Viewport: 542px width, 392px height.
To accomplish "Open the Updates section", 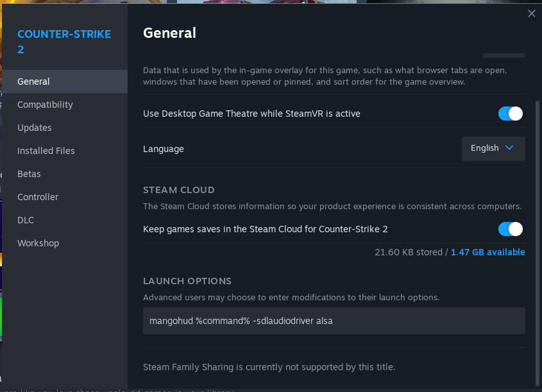I will click(65, 128).
